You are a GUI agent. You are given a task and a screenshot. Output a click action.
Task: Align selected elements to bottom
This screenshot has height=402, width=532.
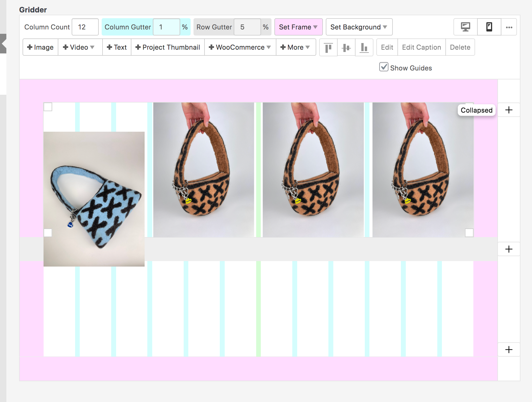(x=364, y=47)
